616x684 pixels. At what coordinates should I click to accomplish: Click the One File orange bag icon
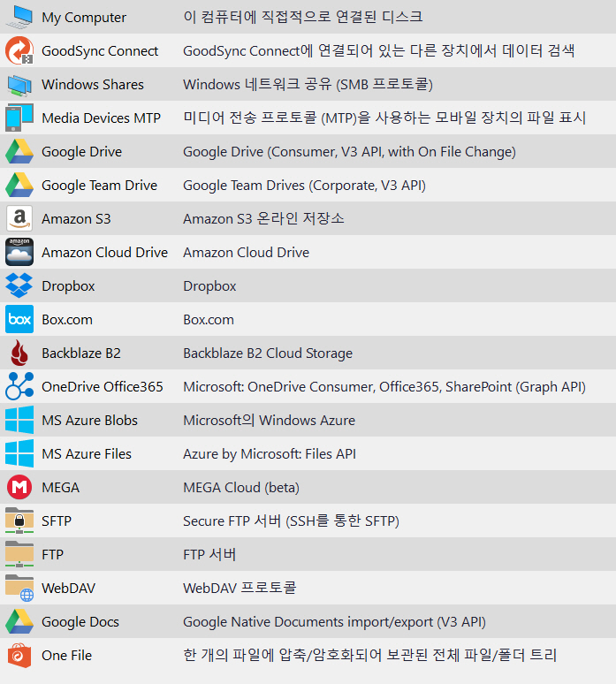click(19, 655)
